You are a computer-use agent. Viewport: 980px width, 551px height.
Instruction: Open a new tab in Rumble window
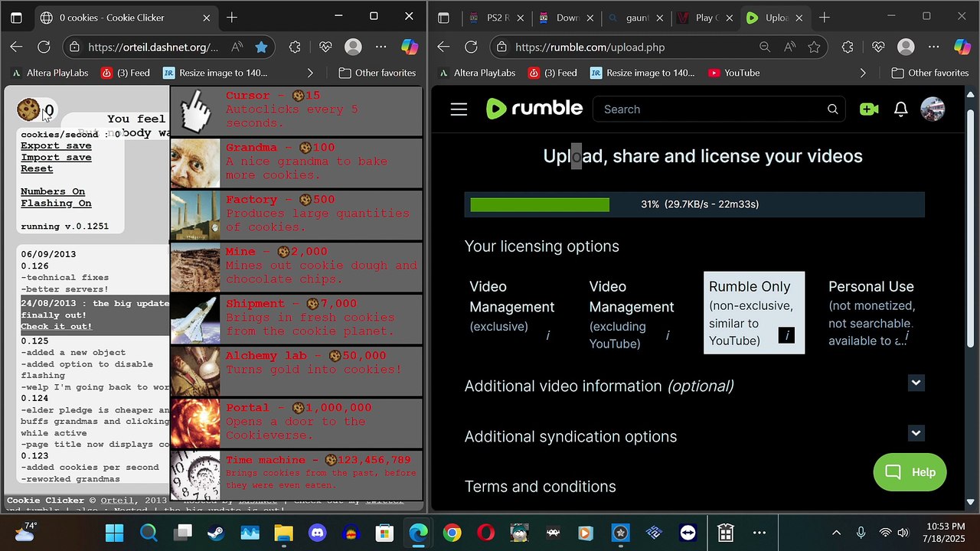(825, 18)
